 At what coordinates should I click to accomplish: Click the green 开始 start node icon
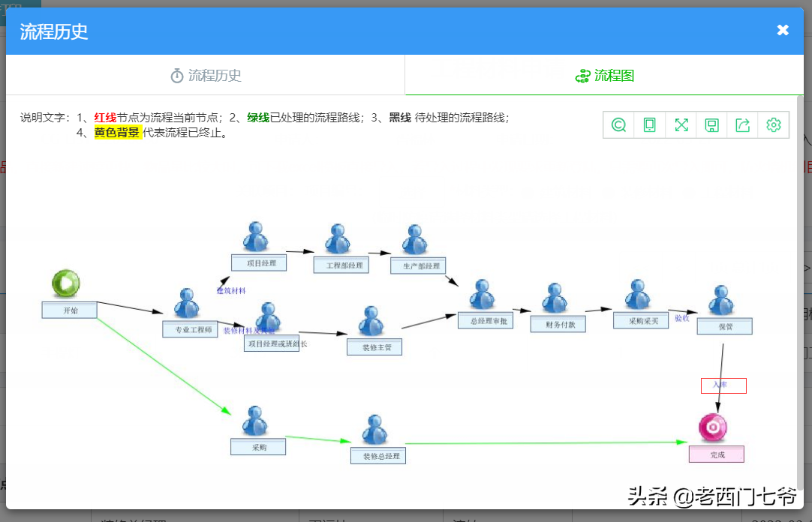click(68, 282)
